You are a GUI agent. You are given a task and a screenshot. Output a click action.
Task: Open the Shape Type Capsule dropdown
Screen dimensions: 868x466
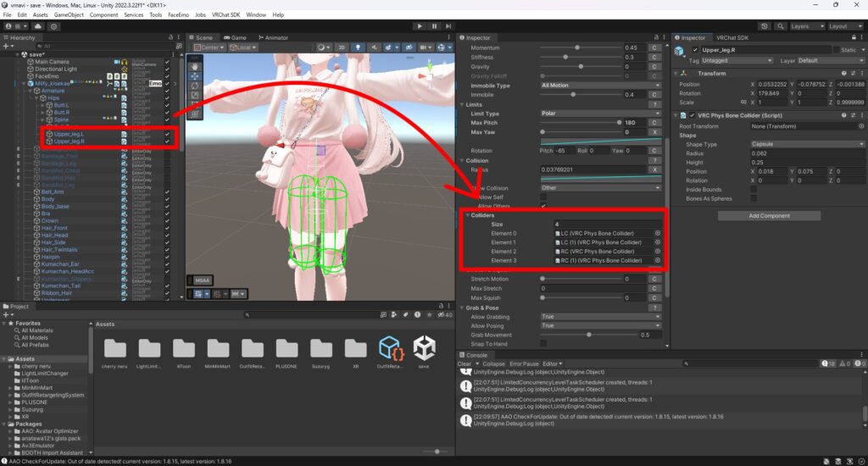[807, 144]
